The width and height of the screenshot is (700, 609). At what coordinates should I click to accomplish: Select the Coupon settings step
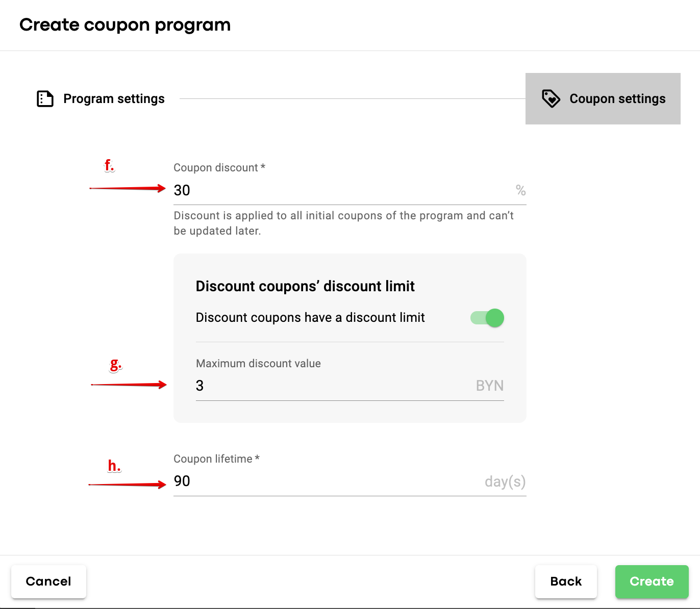(x=617, y=98)
